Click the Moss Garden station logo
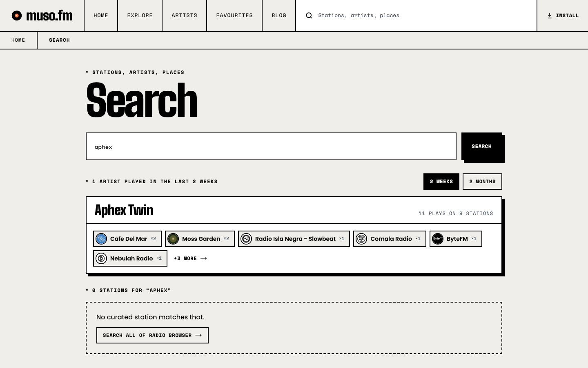This screenshot has height=368, width=588. pyautogui.click(x=173, y=239)
